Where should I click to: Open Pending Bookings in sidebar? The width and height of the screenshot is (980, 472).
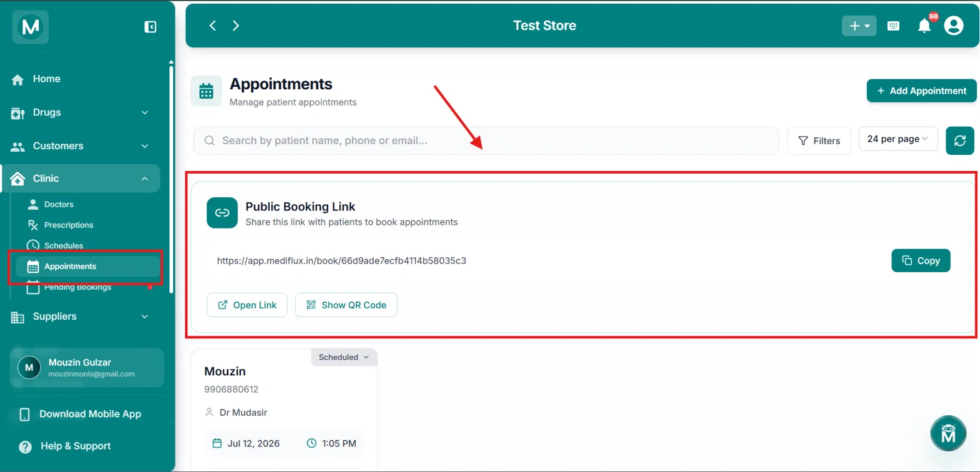[x=77, y=287]
